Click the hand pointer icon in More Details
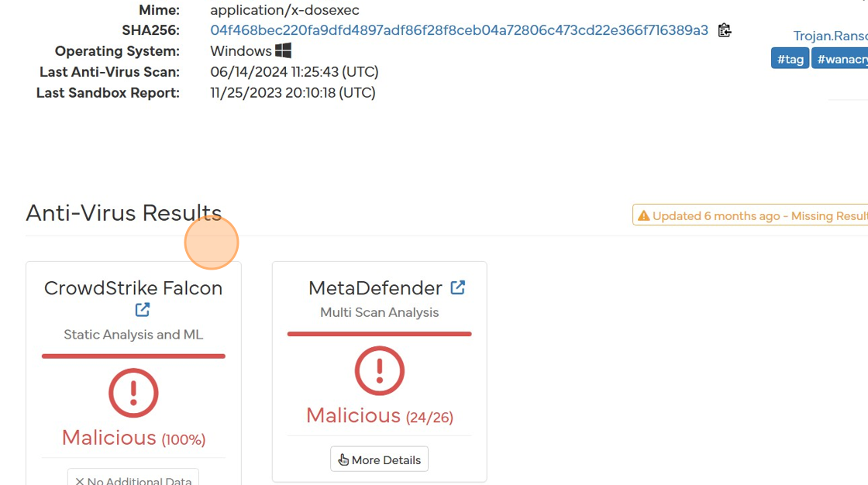The image size is (868, 485). click(343, 459)
